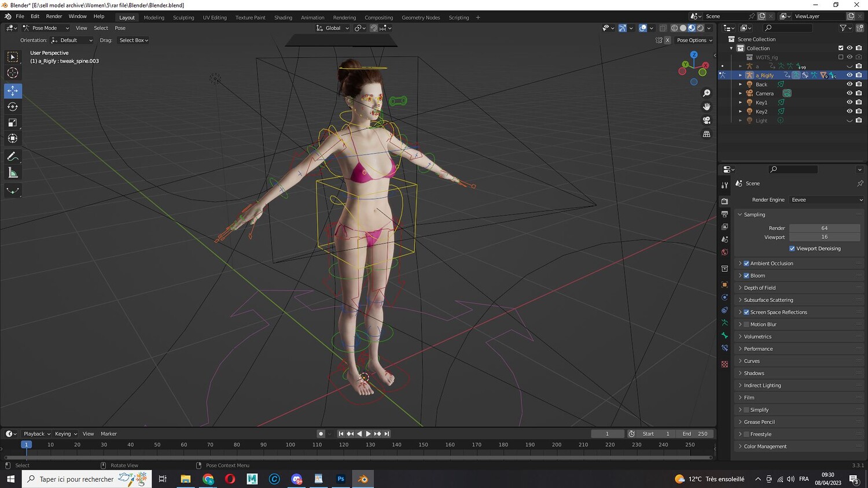Adjust the Render samples field

824,228
